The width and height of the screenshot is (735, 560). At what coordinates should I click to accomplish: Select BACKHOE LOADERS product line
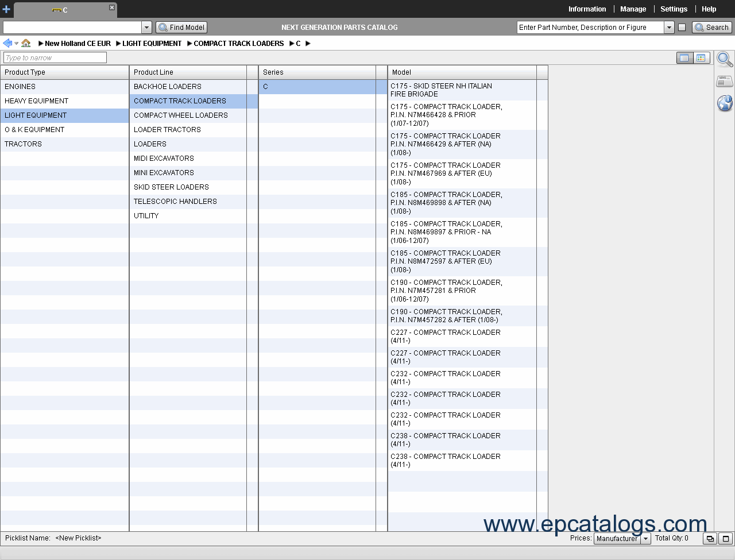coord(194,87)
